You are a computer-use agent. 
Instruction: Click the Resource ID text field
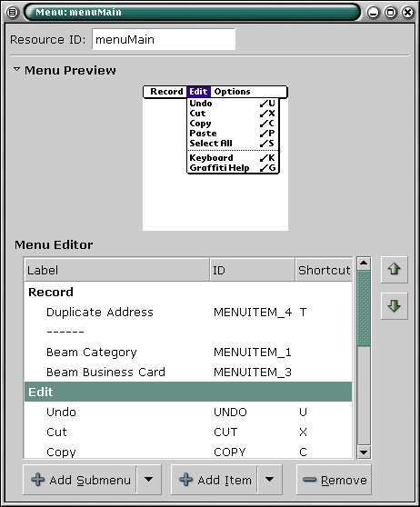pos(164,39)
